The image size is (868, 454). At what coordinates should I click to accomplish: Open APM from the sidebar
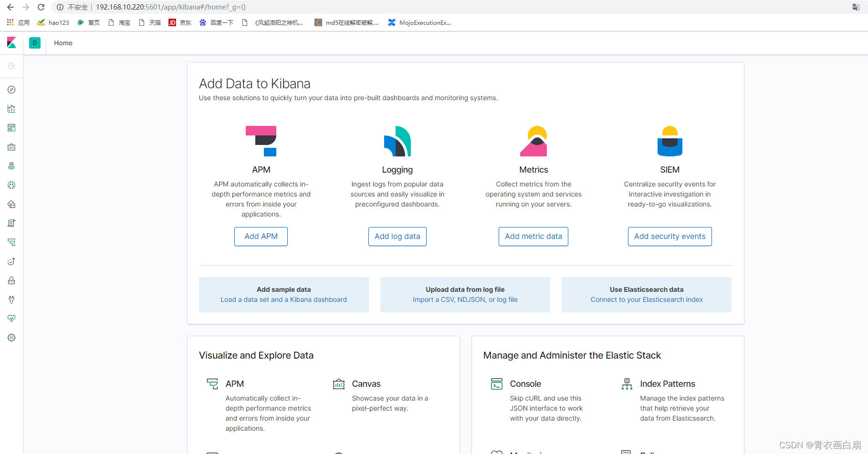(11, 242)
